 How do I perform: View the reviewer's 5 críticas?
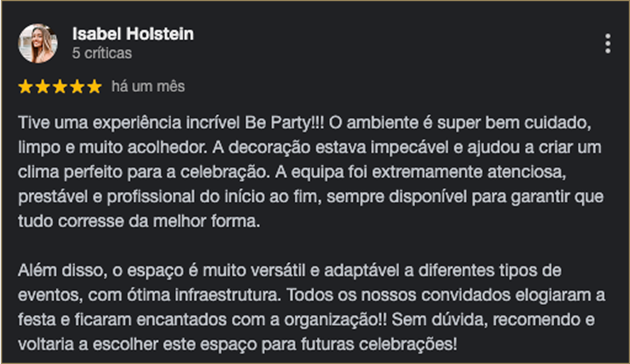click(x=102, y=53)
